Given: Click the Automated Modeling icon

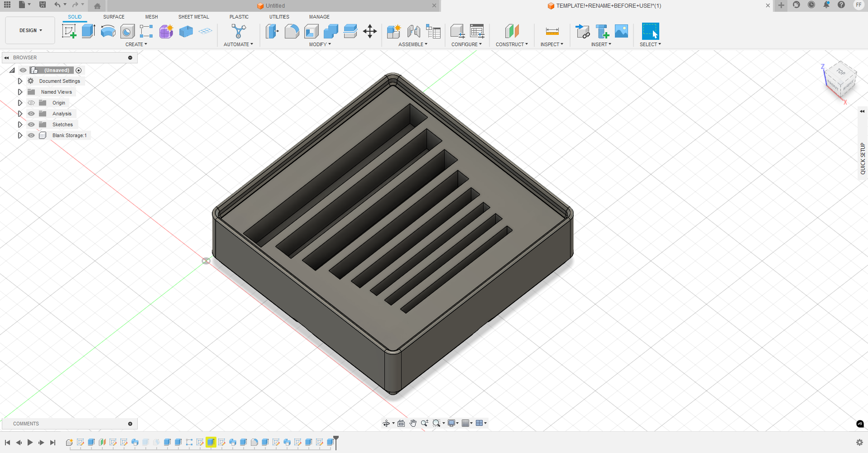Looking at the screenshot, I should (x=239, y=31).
